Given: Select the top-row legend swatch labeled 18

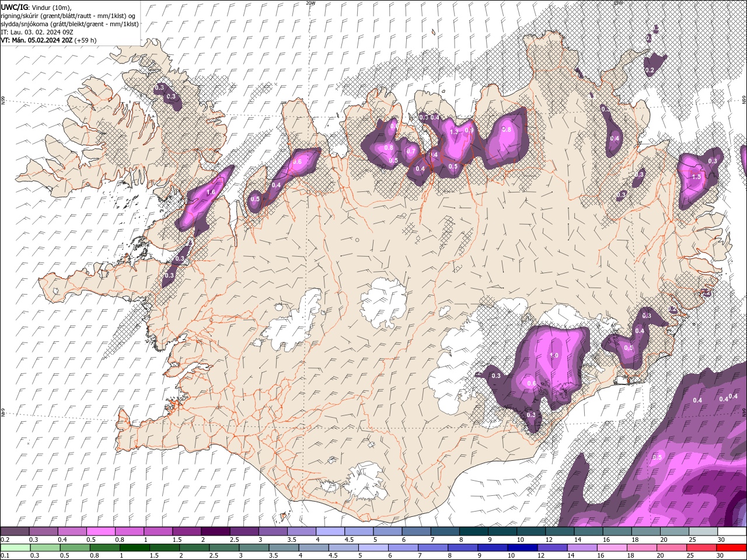Looking at the screenshot, I should [645, 531].
